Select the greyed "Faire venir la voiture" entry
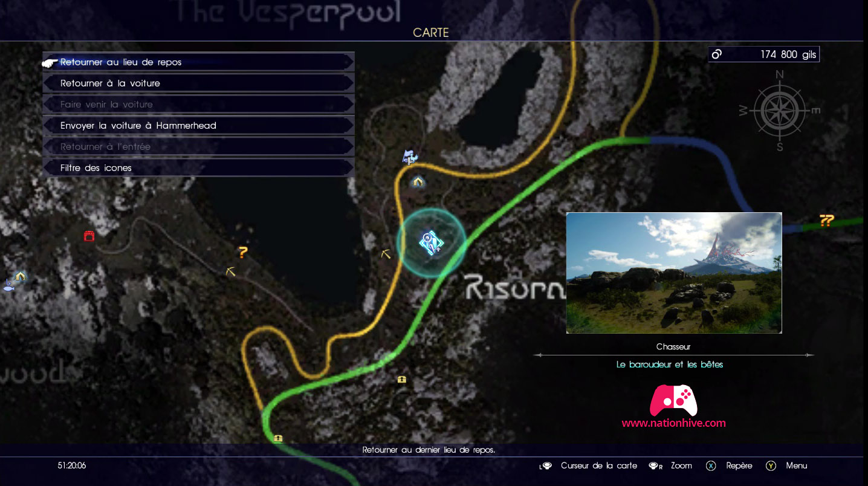 click(x=198, y=104)
